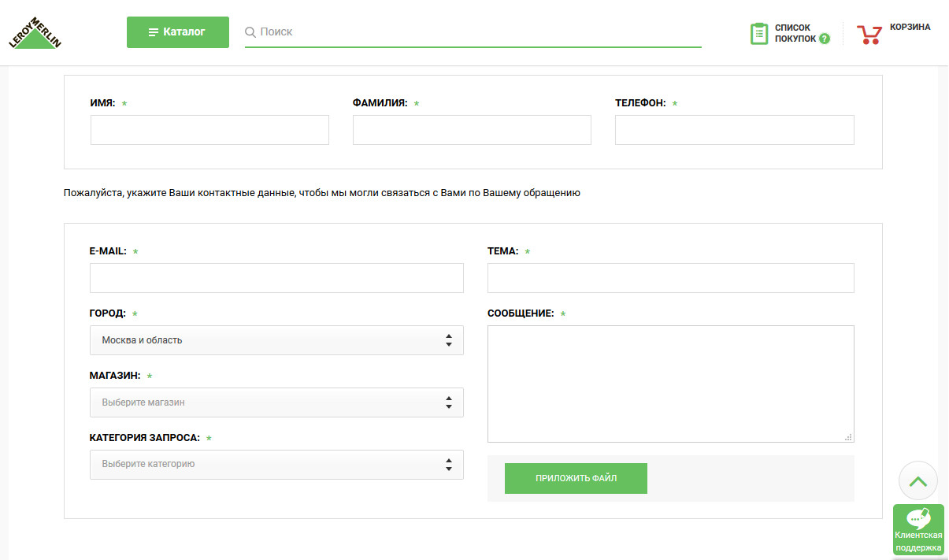Expand the Город dropdown (Москва и область)

(276, 340)
